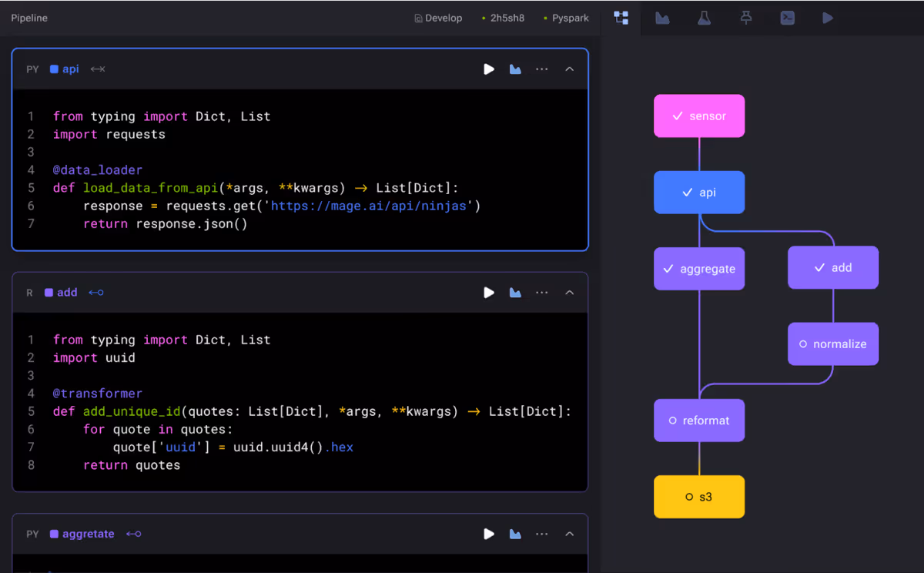Open more options for add block

tap(542, 293)
